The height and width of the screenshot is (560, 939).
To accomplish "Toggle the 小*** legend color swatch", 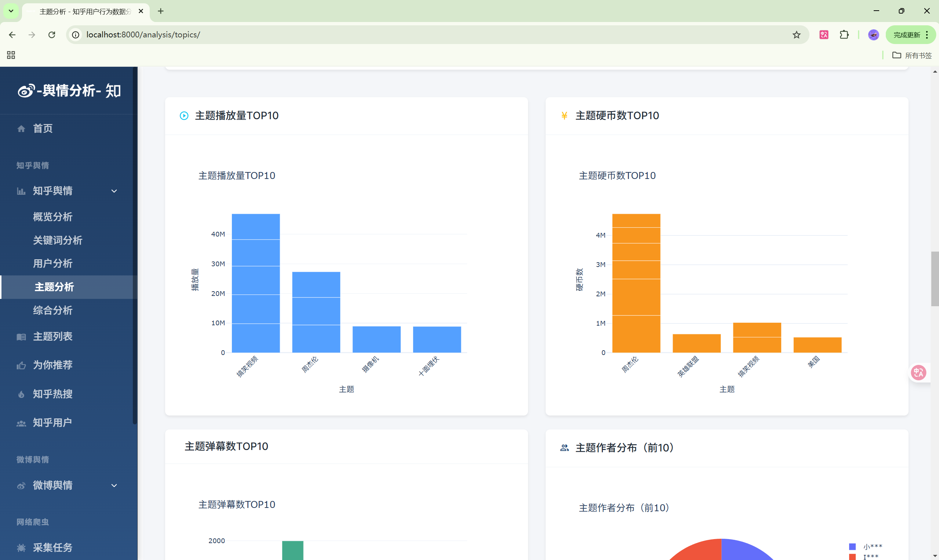I will pyautogui.click(x=852, y=546).
